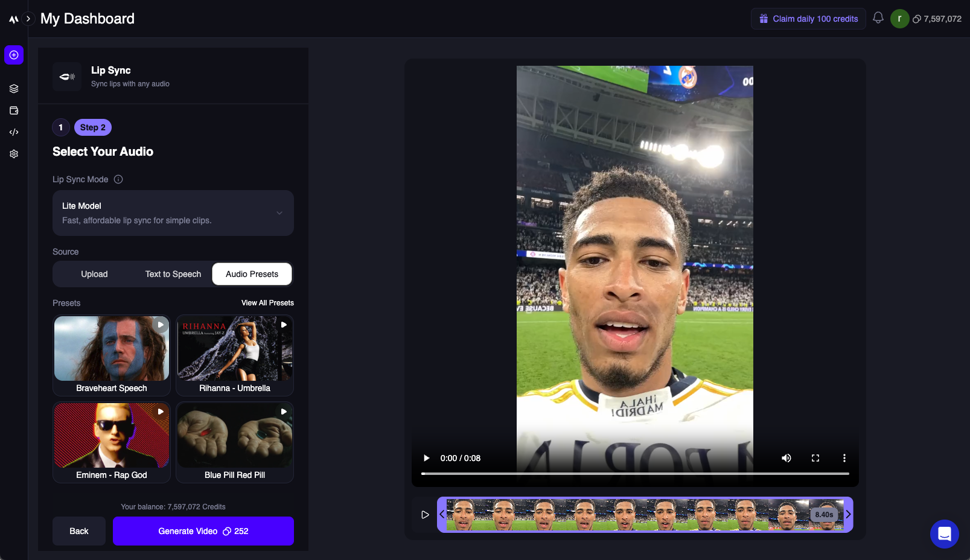Viewport: 970px width, 560px height.
Task: Open video player more options menu
Action: (844, 458)
